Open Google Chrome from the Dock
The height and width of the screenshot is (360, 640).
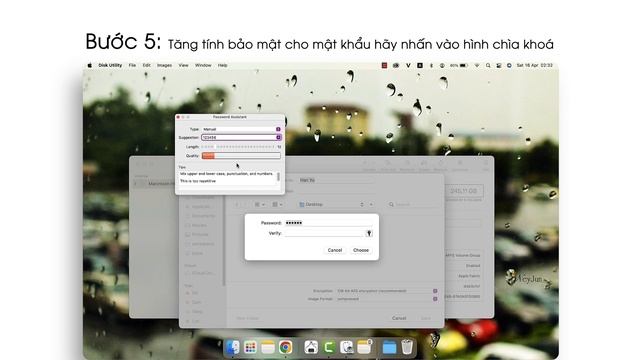point(286,347)
